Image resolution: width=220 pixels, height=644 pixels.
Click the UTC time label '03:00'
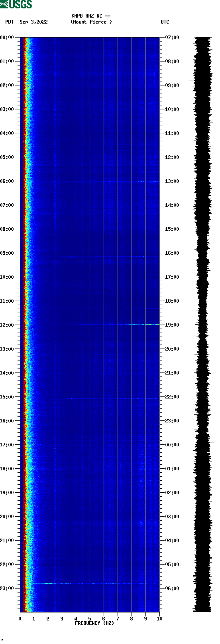coord(172,517)
